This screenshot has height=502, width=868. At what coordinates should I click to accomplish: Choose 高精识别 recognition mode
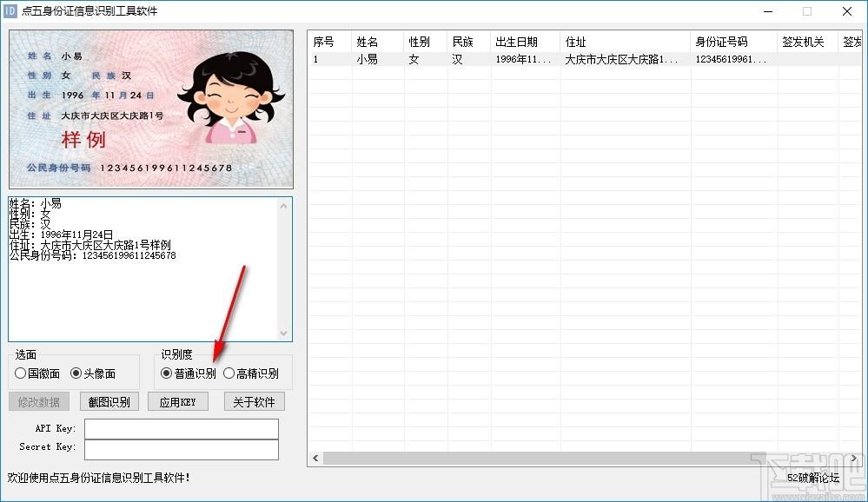251,373
